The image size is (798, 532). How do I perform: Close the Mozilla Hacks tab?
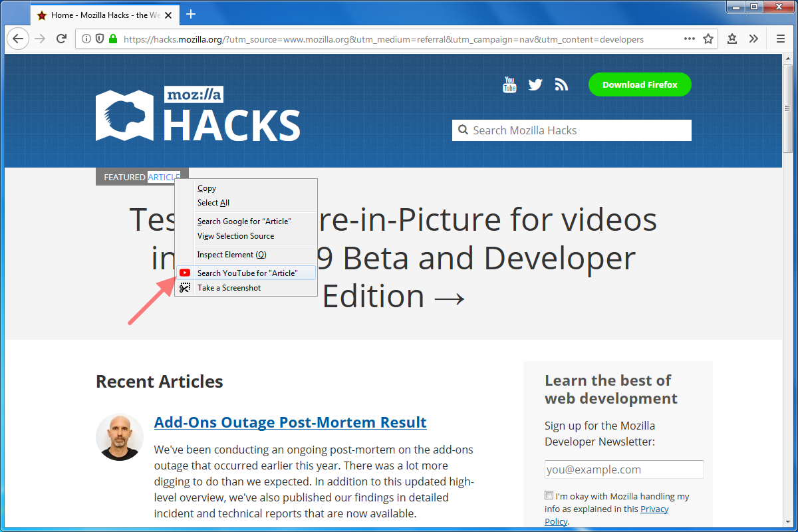(x=170, y=15)
